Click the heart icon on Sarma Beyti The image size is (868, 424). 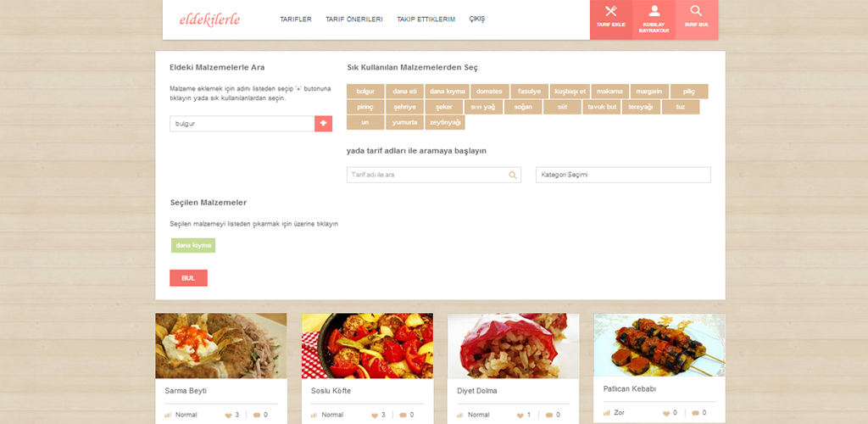pyautogui.click(x=228, y=416)
